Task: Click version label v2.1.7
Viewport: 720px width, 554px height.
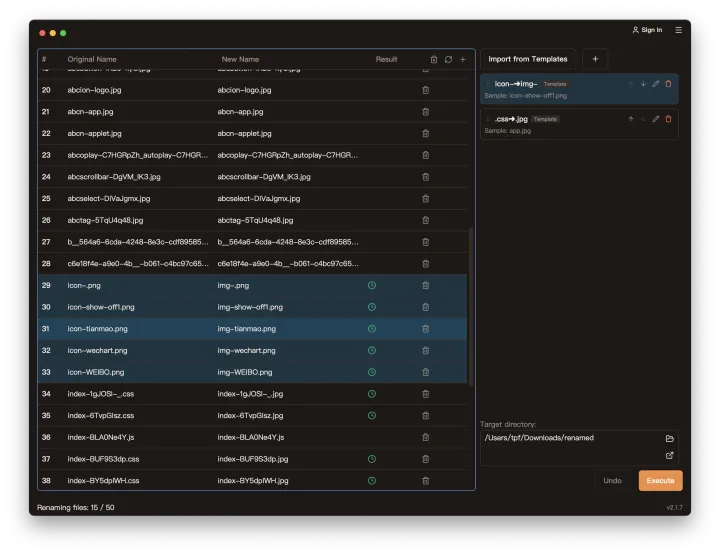Action: coord(674,508)
